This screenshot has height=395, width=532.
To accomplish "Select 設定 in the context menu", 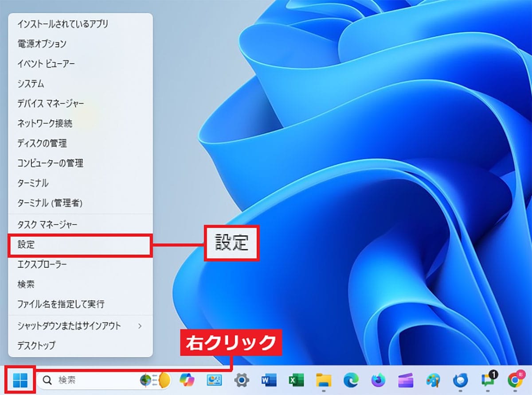I will coord(80,244).
